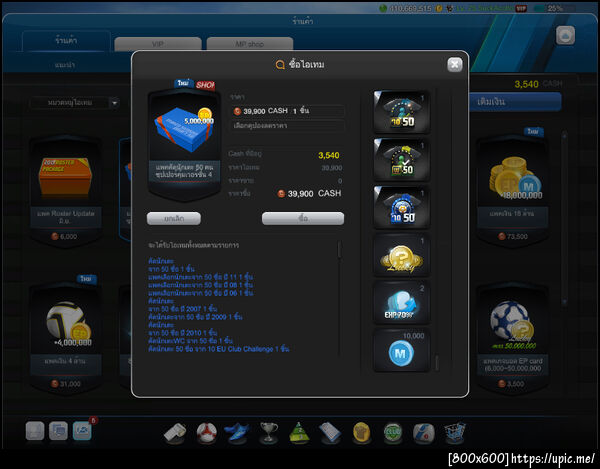Viewport: 600px width, 469px height.
Task: Open the whistle icon in bottom bar
Action: pos(176,433)
